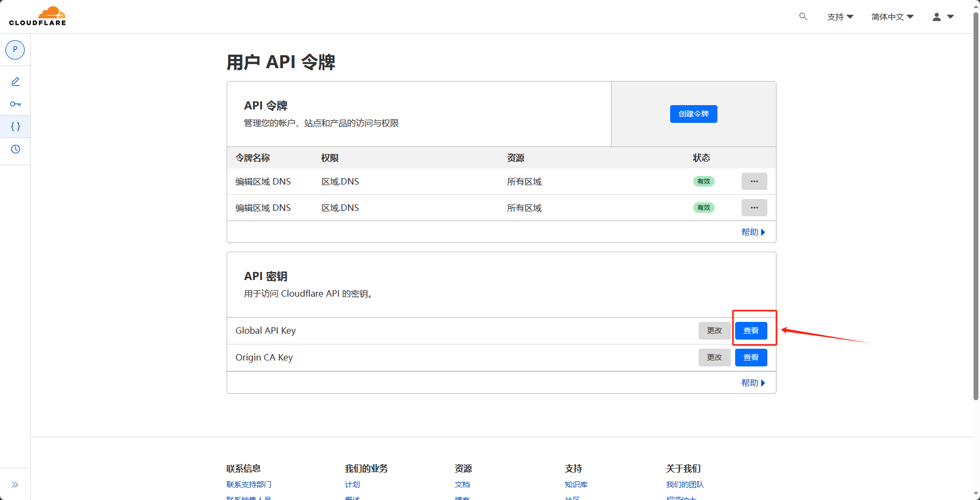
Task: Click the page vertical scrollbar thumb
Action: [x=976, y=207]
